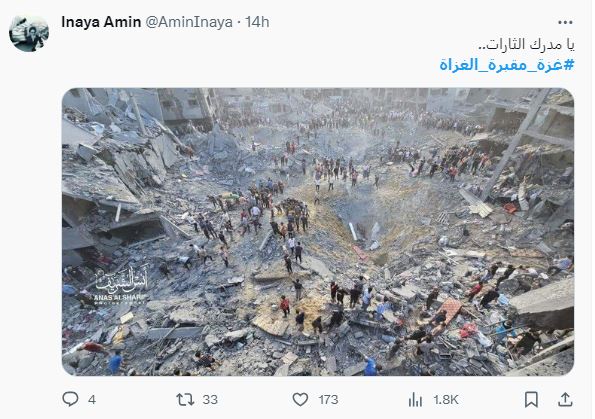Image resolution: width=595 pixels, height=419 pixels.
Task: Open the Arabic hashtag link
Action: point(507,65)
